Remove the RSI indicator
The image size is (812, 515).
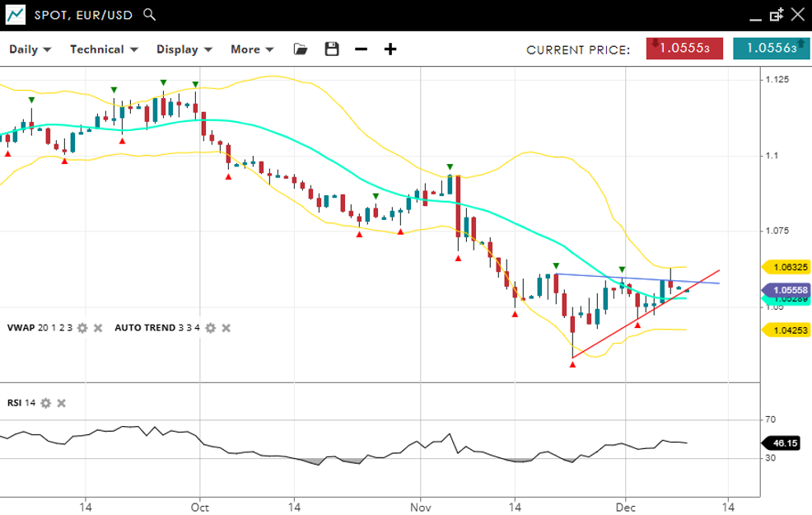(61, 403)
